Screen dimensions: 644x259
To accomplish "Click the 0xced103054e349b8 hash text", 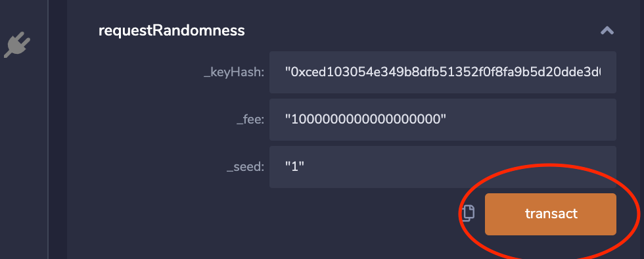I will tap(443, 72).
